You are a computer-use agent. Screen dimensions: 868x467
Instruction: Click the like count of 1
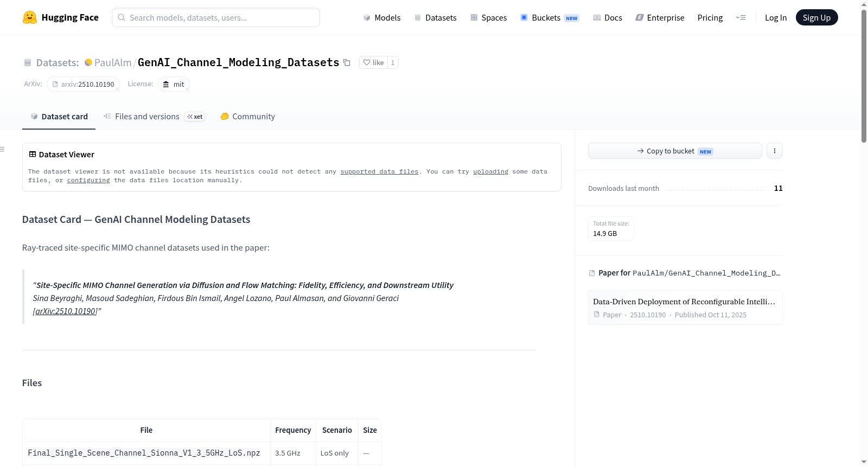393,62
